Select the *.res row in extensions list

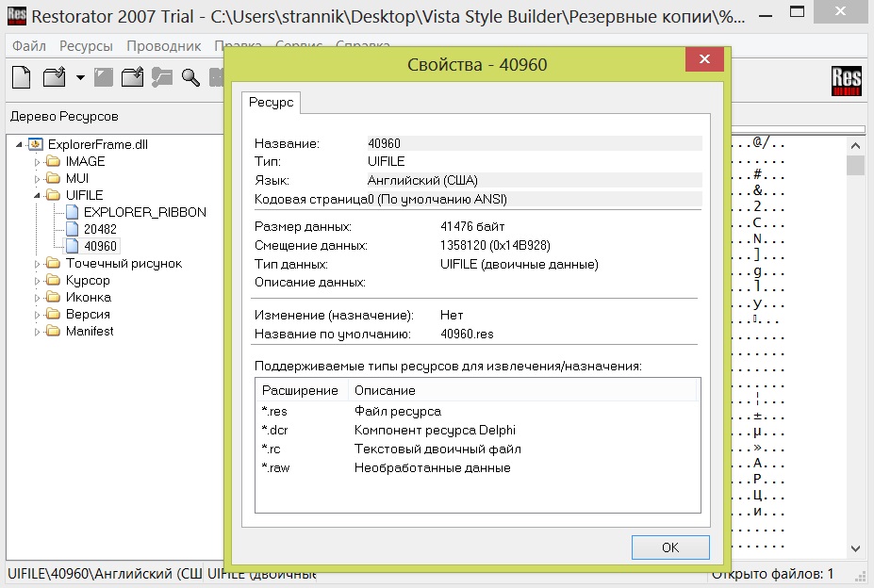click(478, 412)
